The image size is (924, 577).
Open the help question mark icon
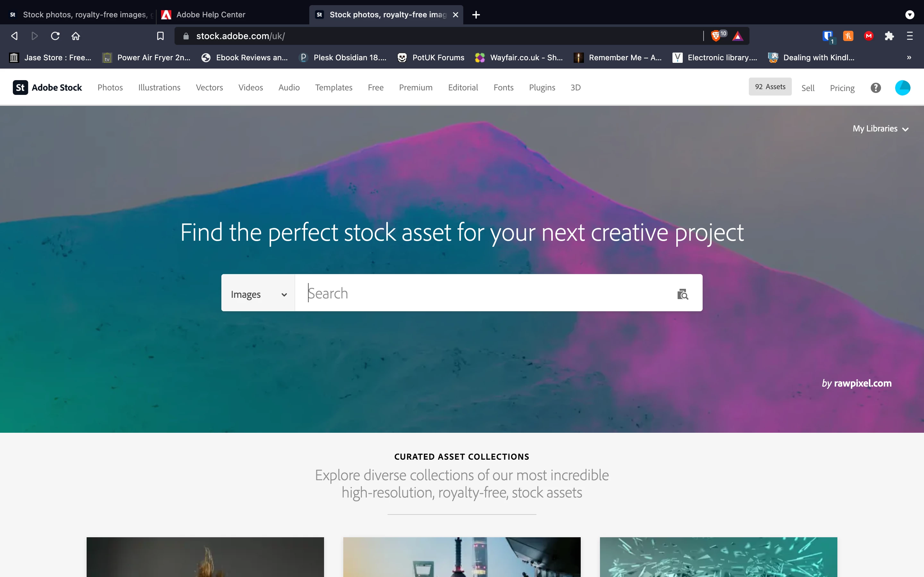click(876, 88)
